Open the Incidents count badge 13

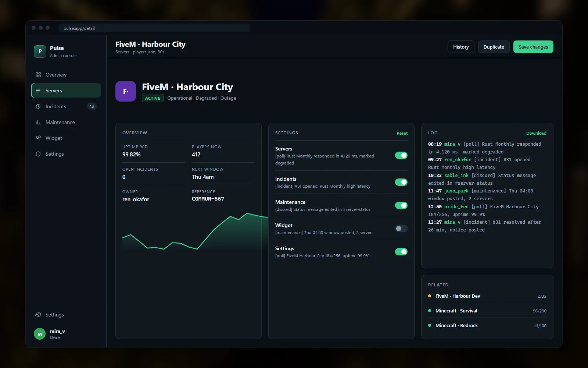pos(92,106)
